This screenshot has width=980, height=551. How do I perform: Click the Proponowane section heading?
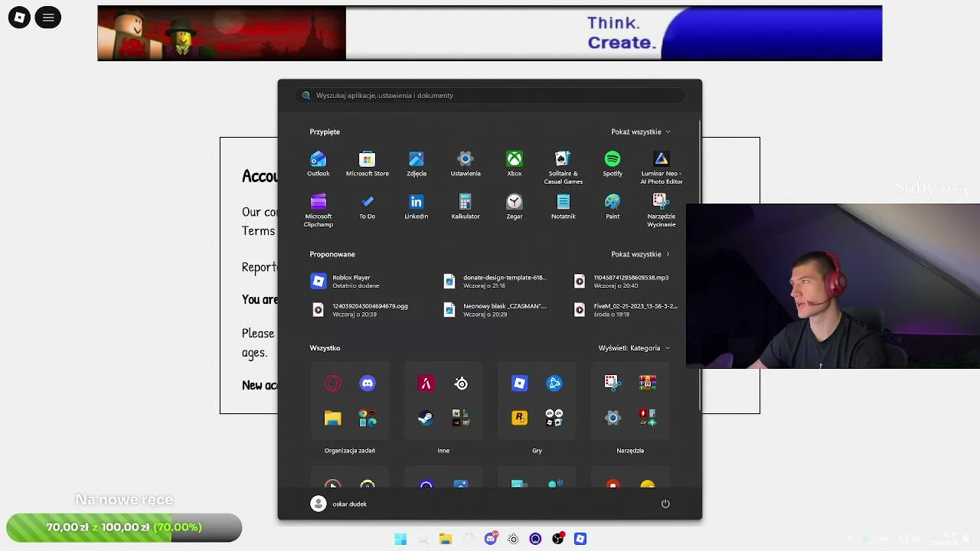tap(332, 254)
